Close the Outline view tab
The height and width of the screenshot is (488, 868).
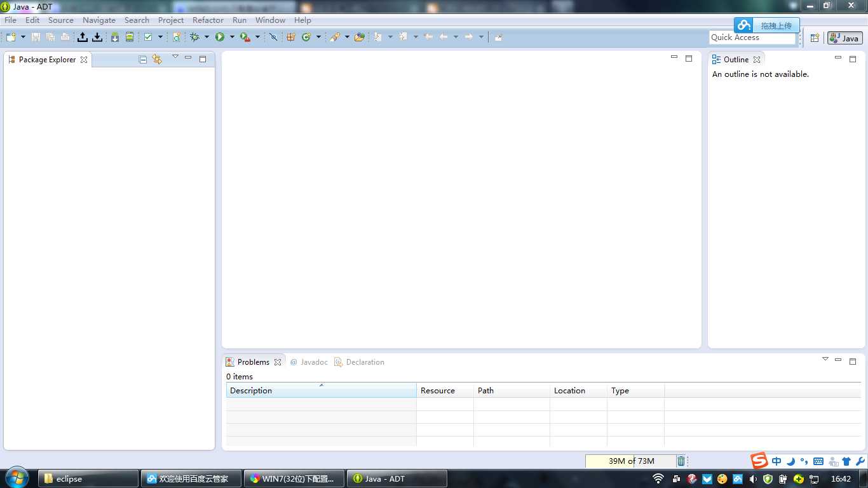(x=757, y=59)
